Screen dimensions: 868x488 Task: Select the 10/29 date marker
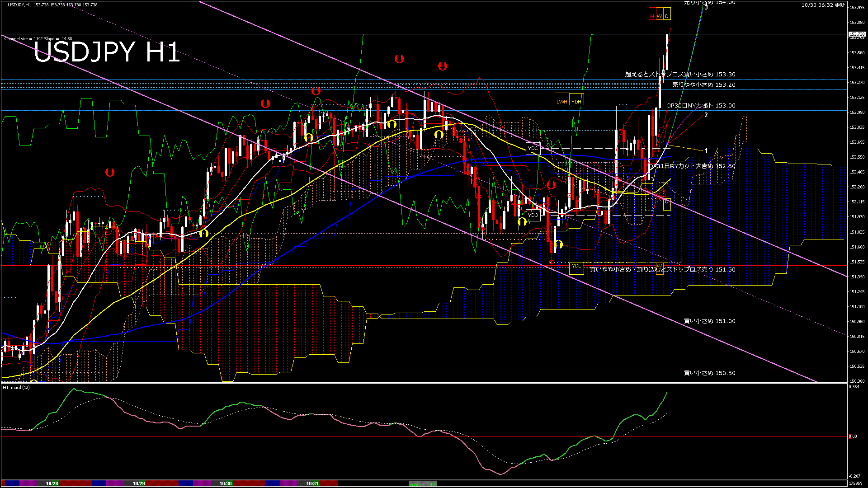(x=139, y=483)
